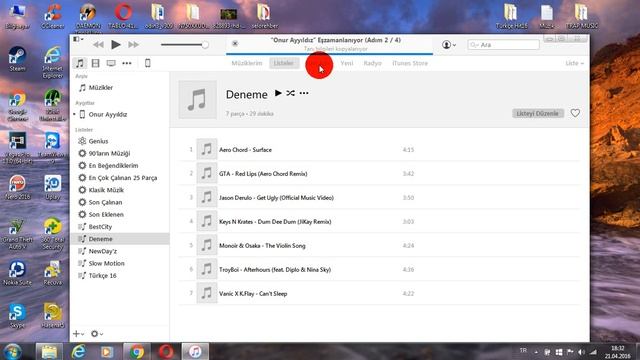Click Listeyi Düzenle button
This screenshot has width=640, height=360.
(x=538, y=113)
